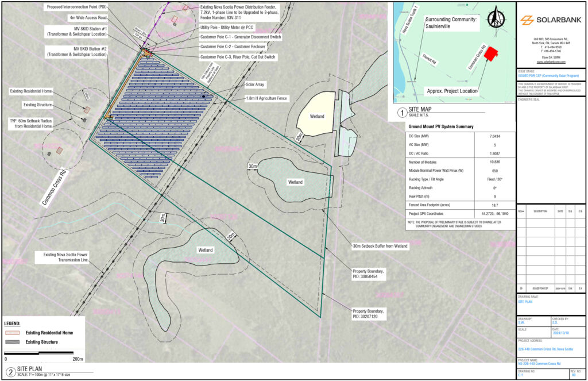Select the Number of Modules value 10,836
Viewport: 588px width, 381px height.
click(494, 162)
